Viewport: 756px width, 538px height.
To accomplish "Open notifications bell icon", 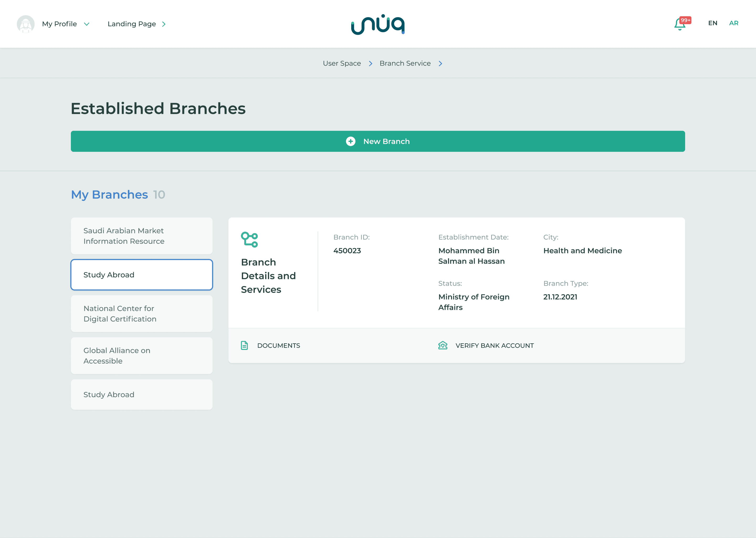I will pyautogui.click(x=679, y=24).
